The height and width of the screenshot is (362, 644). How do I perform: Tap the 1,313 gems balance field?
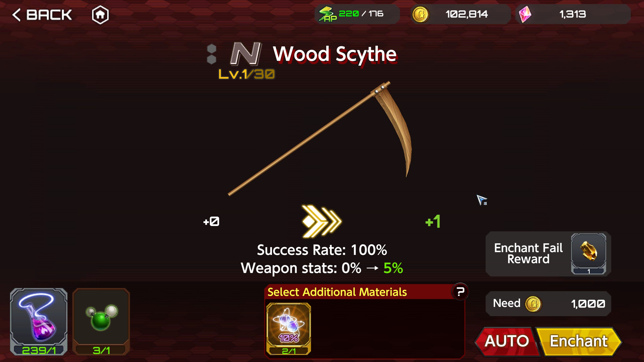tap(573, 14)
